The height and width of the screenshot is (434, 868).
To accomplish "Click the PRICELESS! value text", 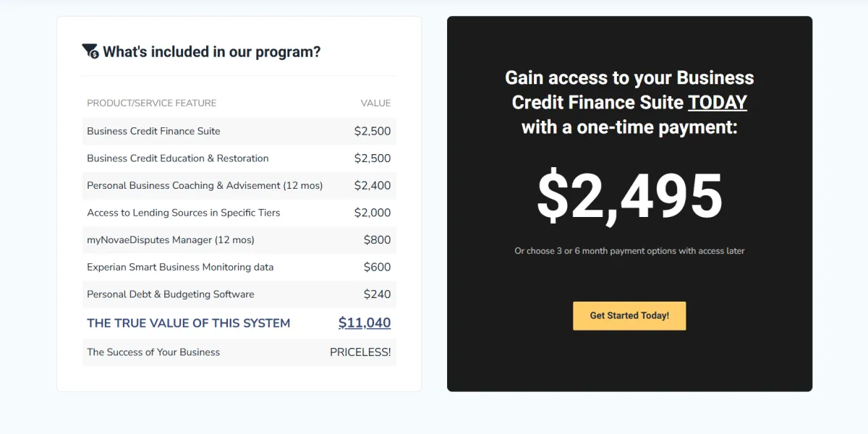I will 360,352.
